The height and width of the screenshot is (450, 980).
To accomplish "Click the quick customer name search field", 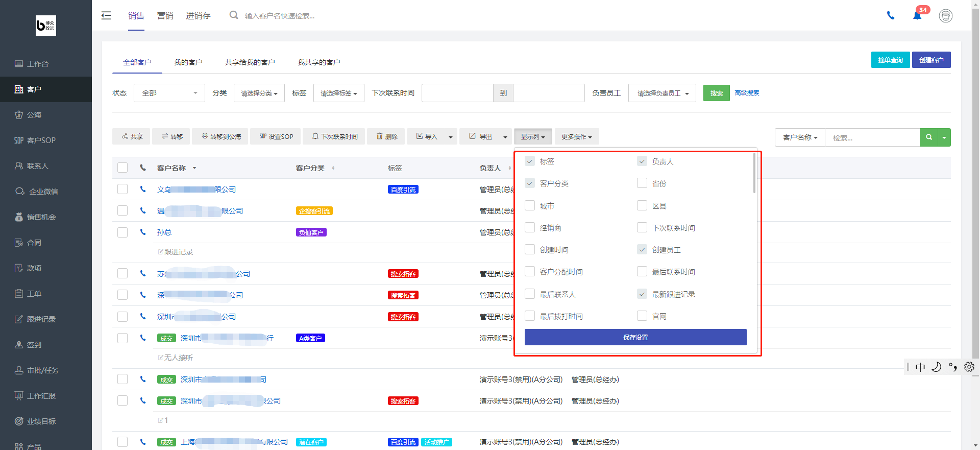I will click(x=280, y=16).
